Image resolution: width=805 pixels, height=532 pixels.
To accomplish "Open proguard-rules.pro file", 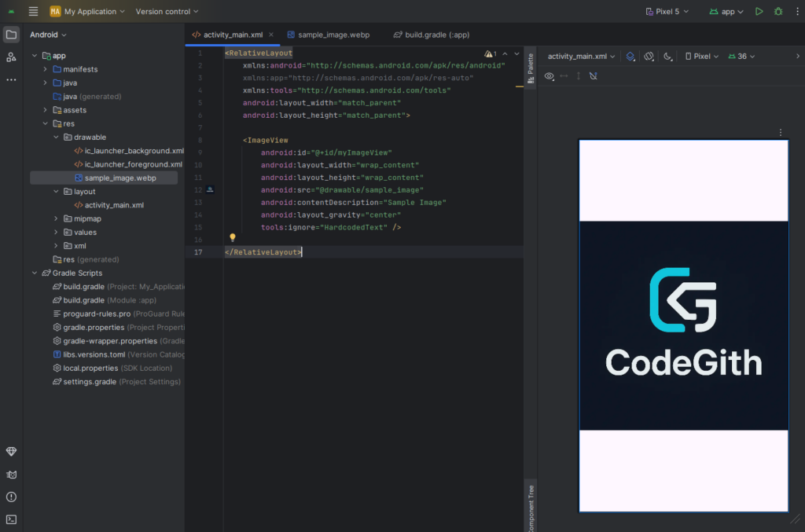I will click(x=119, y=314).
